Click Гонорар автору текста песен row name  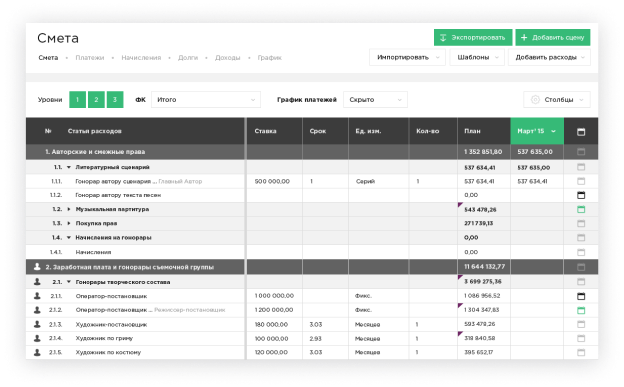tap(118, 195)
